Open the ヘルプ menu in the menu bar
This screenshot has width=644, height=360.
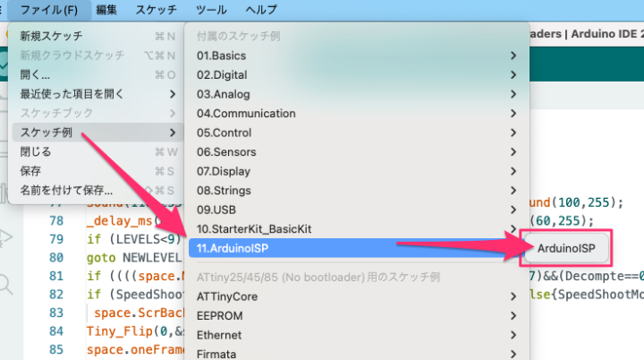click(261, 10)
